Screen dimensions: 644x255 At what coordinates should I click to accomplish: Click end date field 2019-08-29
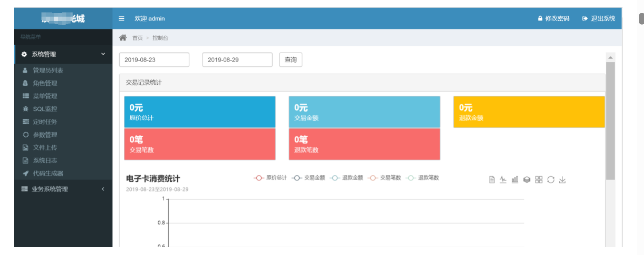coord(237,60)
